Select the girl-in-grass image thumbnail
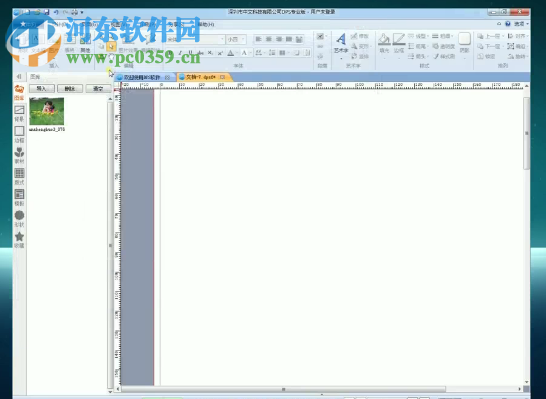 pyautogui.click(x=47, y=111)
